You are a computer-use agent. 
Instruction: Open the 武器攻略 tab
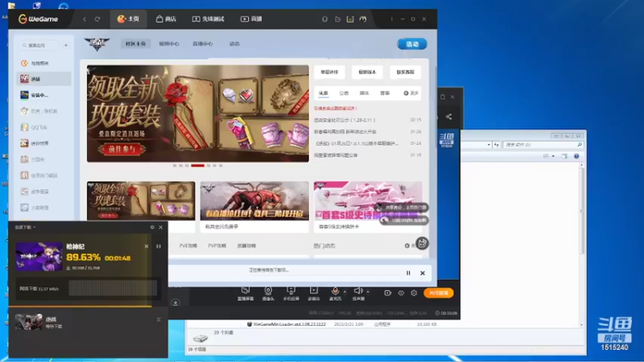tap(246, 246)
